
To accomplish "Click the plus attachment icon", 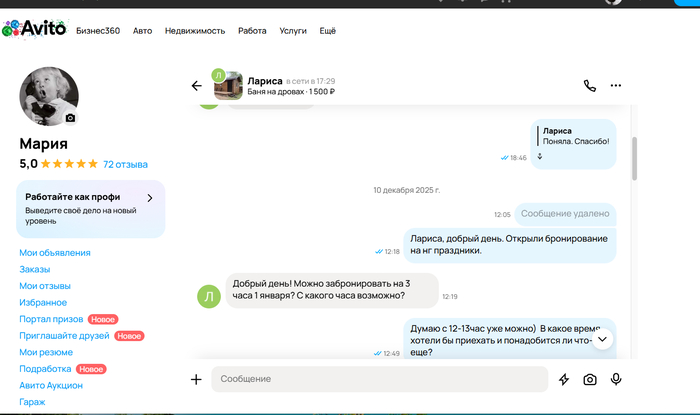I will point(196,379).
